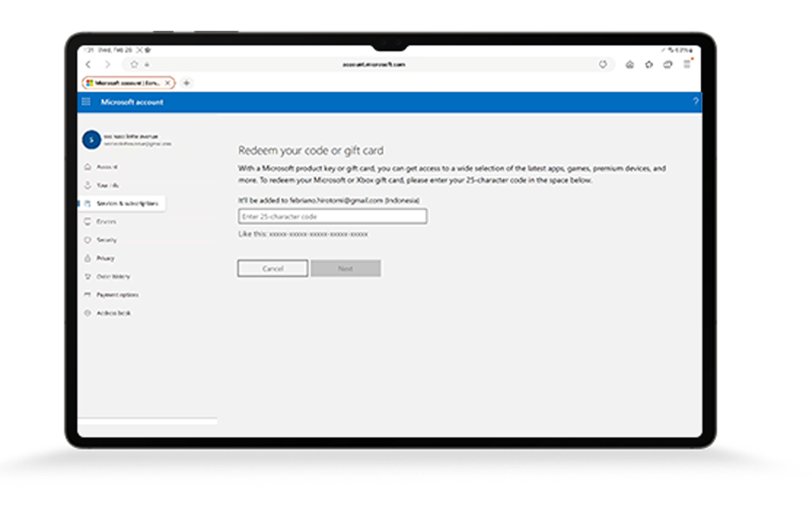Open Services & subscriptions in sidebar
Viewport: 812px width, 517px height.
point(126,204)
